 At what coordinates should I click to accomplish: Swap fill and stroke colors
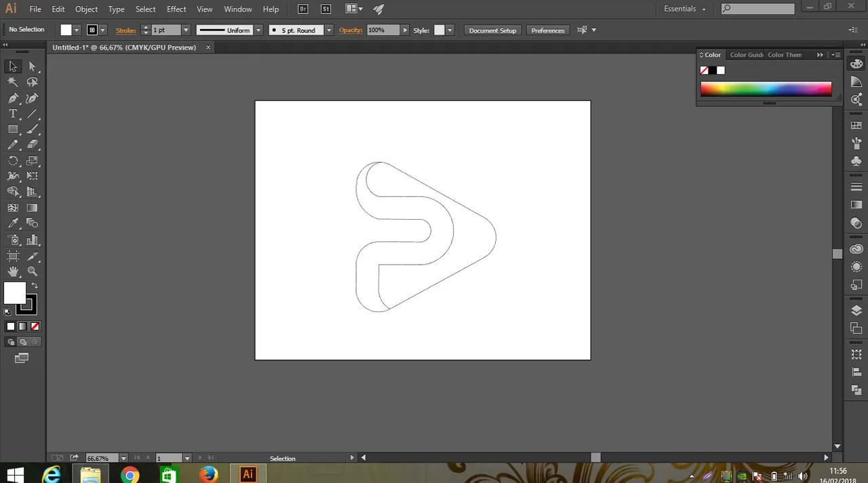[35, 286]
